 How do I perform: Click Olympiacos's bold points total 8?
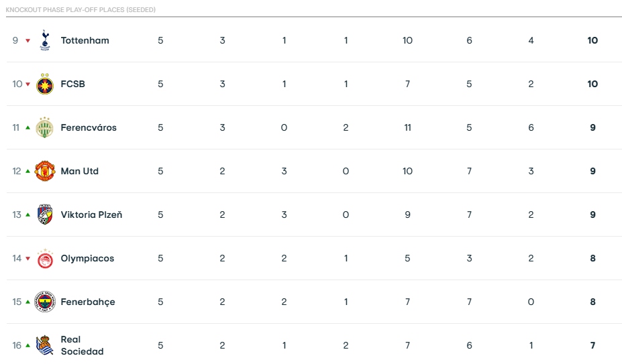(592, 259)
